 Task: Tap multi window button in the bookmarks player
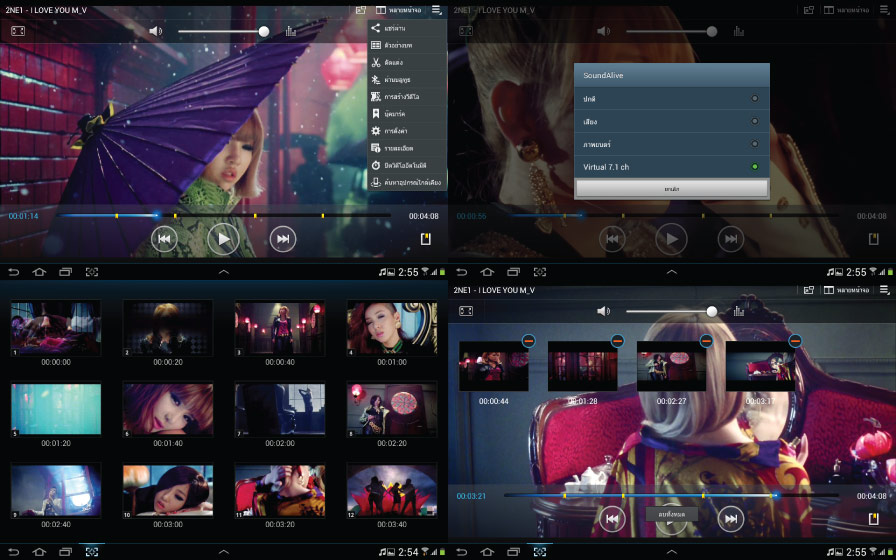tap(846, 290)
